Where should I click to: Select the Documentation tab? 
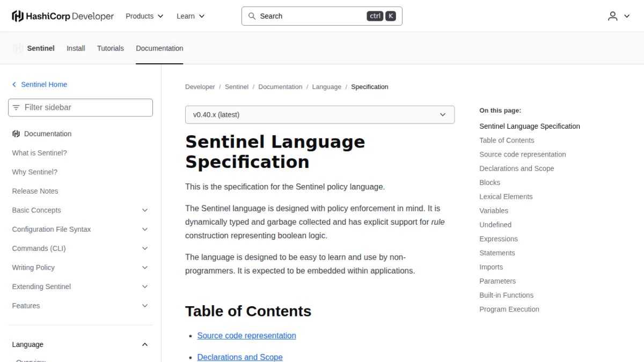point(159,48)
